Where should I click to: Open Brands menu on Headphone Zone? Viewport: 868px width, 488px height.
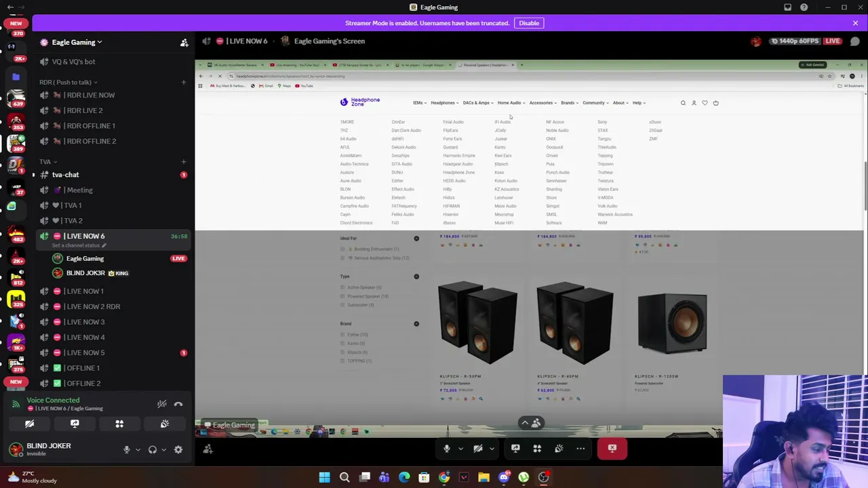click(x=569, y=103)
